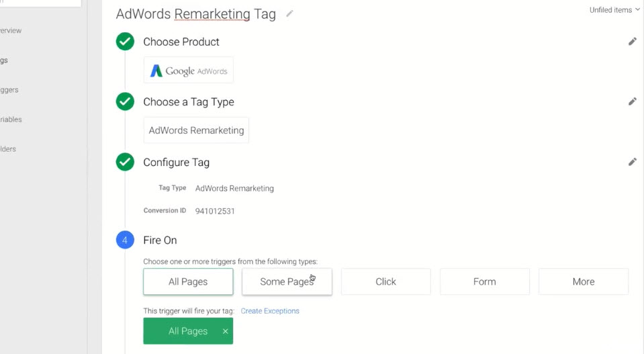This screenshot has width=644, height=354.
Task: Remove the All Pages trigger using the x
Action: tap(225, 331)
